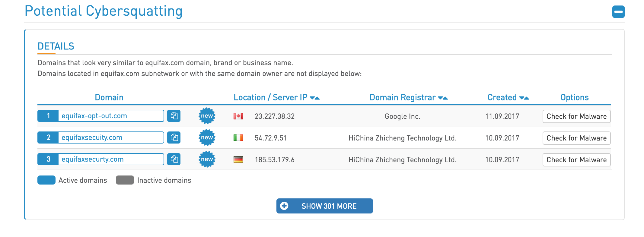The width and height of the screenshot is (644, 237).
Task: Click row number 2 badge
Action: [48, 137]
